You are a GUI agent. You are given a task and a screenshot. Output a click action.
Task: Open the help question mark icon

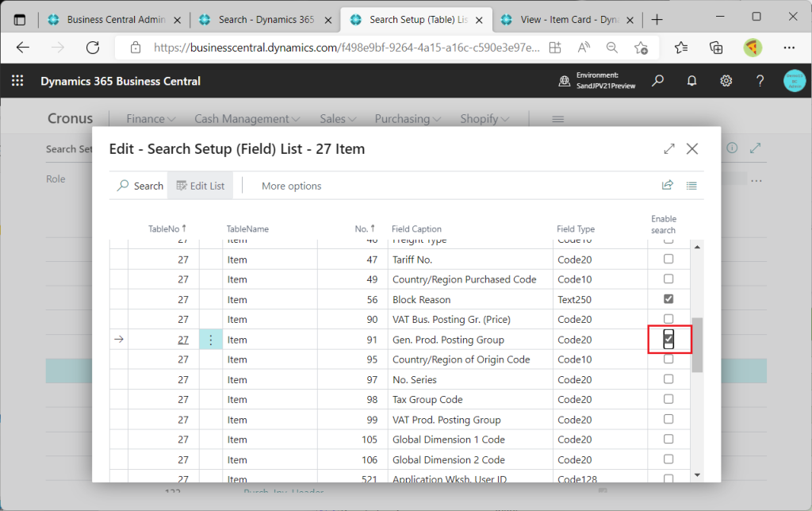coord(760,81)
